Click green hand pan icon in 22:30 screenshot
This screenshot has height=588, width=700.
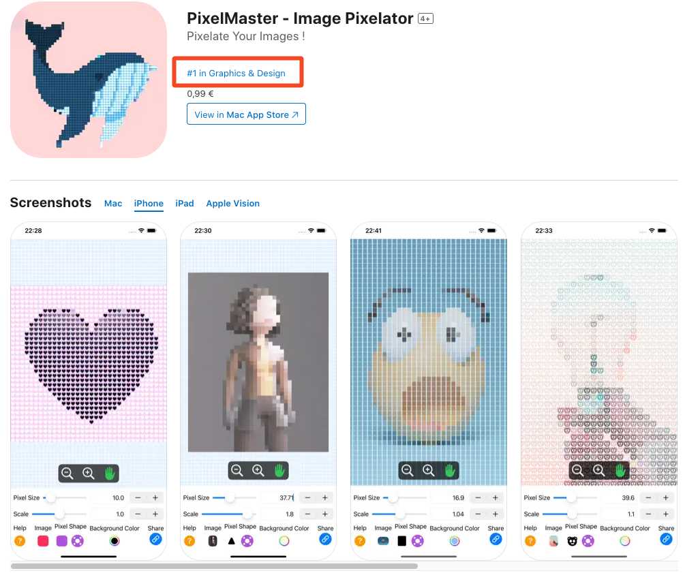(279, 471)
